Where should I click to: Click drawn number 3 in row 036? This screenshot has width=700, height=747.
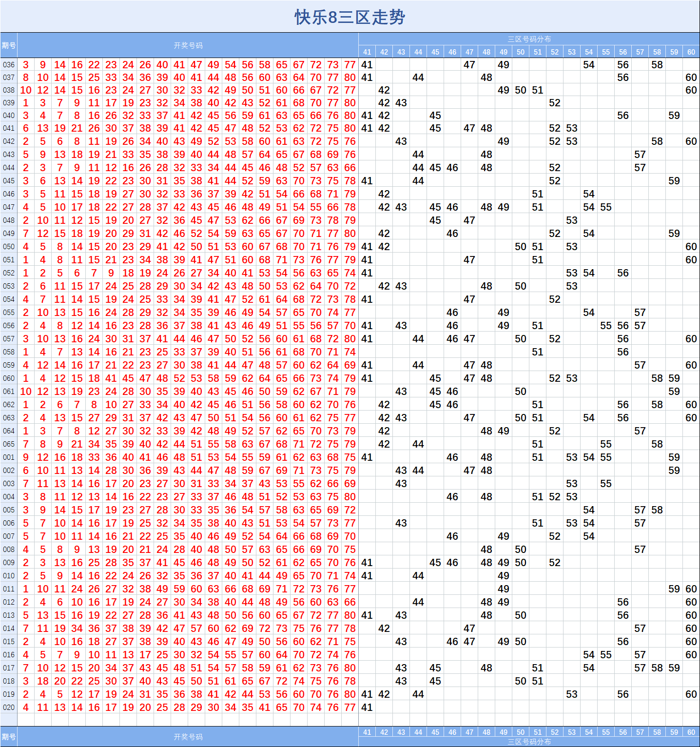[26, 65]
